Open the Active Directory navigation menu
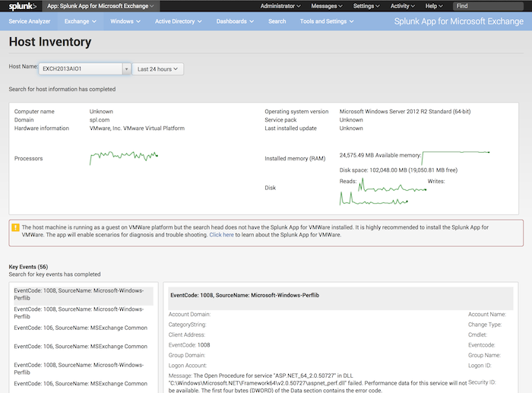 coord(179,21)
